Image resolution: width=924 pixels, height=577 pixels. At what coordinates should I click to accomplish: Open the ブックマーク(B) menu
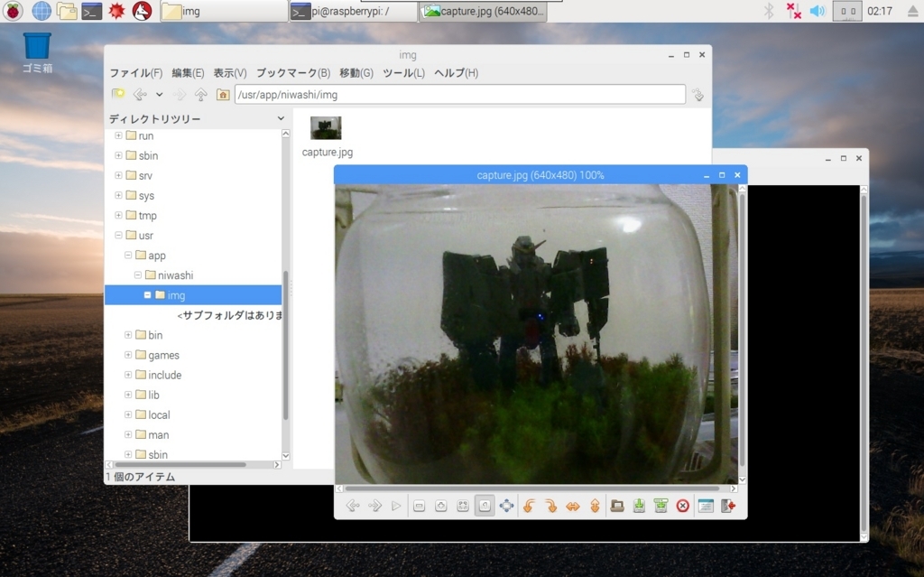[293, 73]
